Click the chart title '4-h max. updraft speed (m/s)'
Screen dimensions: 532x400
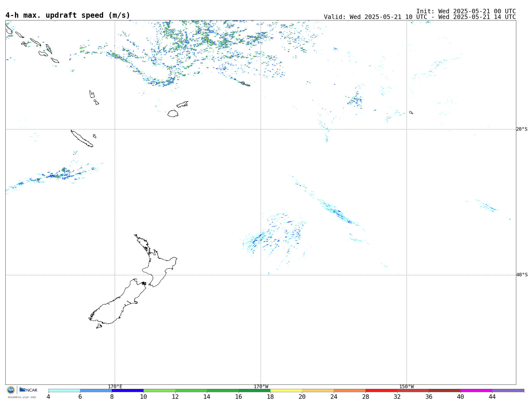pyautogui.click(x=68, y=15)
